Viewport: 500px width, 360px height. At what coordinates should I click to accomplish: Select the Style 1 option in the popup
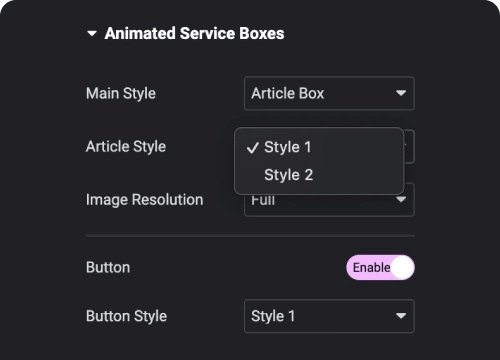(319, 147)
